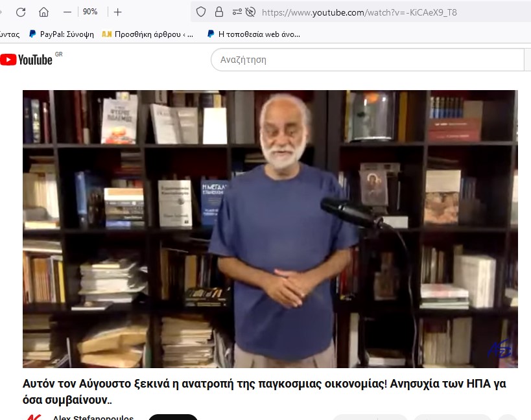Focus the address bar showing youtube.com URL
This screenshot has height=420, width=531.
pos(359,12)
